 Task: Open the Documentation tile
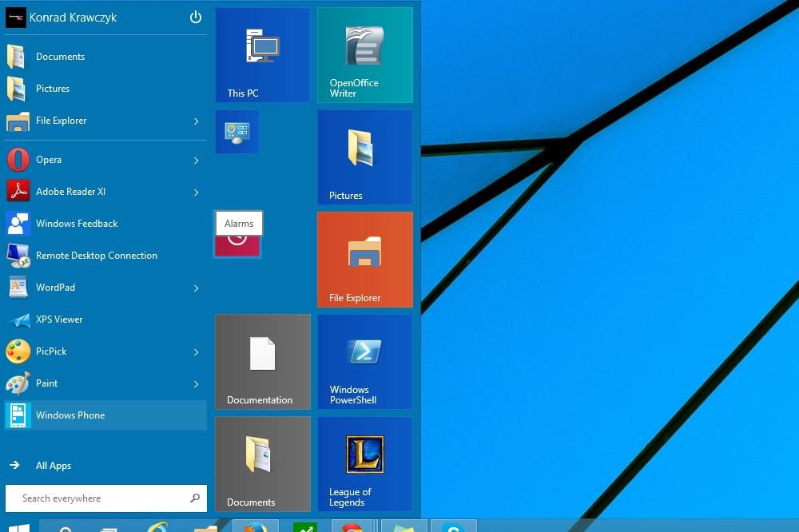point(263,362)
